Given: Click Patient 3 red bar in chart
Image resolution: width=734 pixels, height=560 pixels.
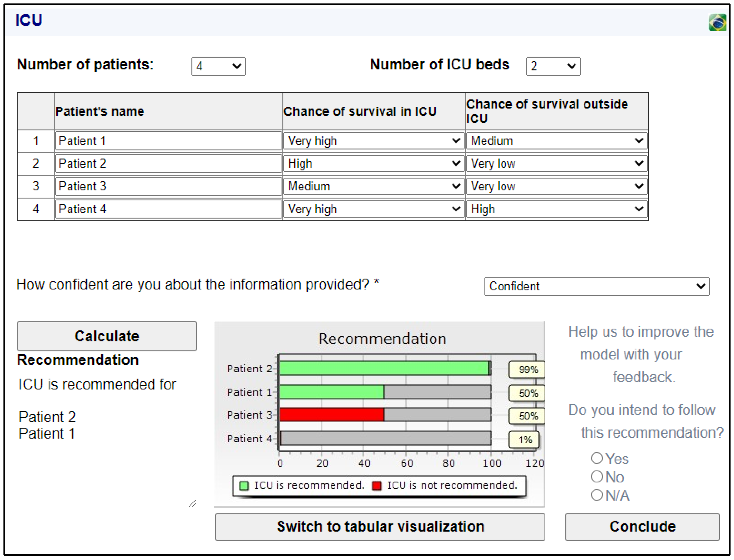Looking at the screenshot, I should coord(331,415).
